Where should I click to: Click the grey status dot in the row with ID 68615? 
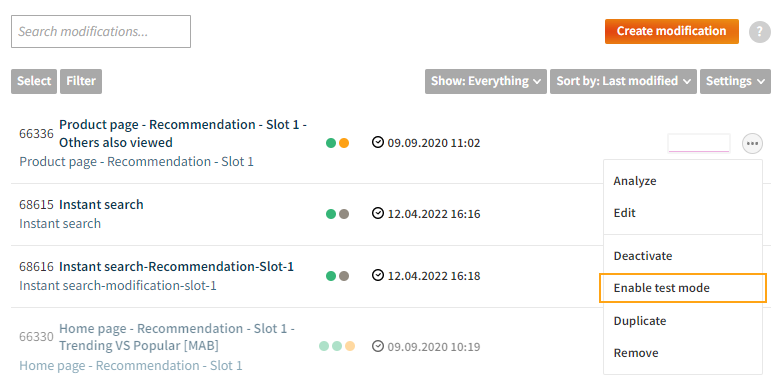[344, 214]
